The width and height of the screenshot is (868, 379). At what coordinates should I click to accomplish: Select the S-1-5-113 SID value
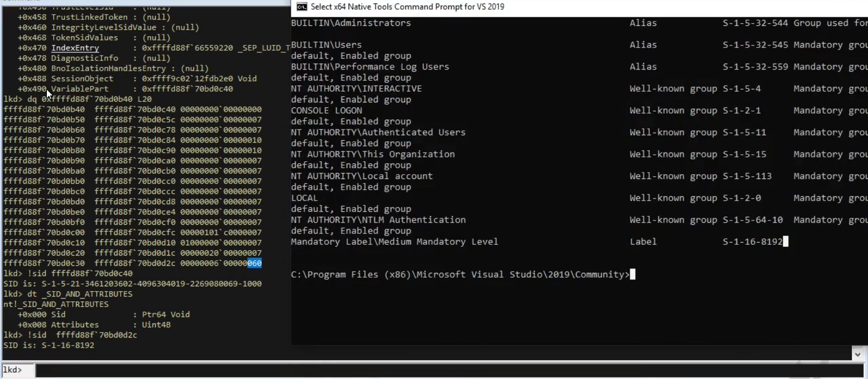click(x=747, y=176)
